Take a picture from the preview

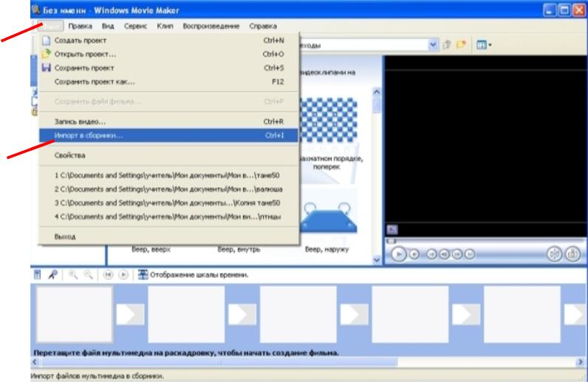pos(573,254)
